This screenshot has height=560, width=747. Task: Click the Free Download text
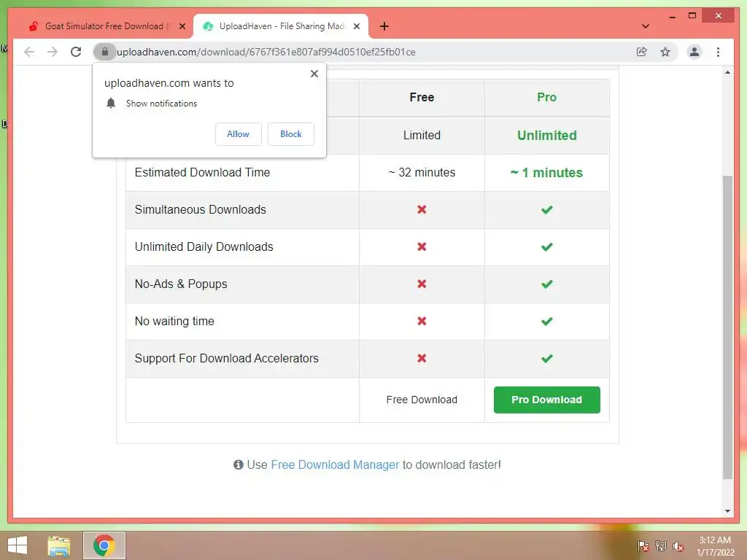422,400
